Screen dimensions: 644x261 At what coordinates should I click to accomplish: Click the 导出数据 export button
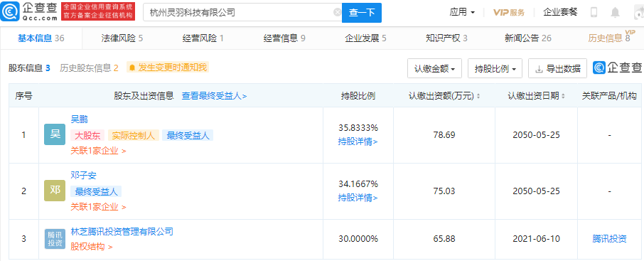point(557,69)
